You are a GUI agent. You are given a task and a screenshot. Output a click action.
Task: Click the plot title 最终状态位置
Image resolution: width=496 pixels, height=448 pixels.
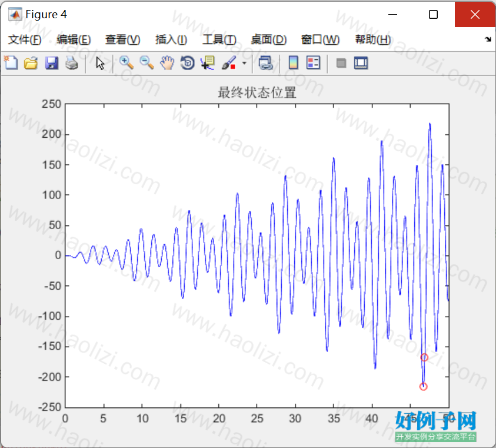point(257,92)
